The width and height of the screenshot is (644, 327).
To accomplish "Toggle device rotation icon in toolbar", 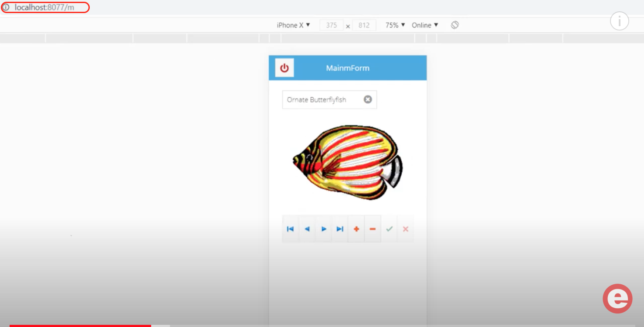I will (454, 25).
